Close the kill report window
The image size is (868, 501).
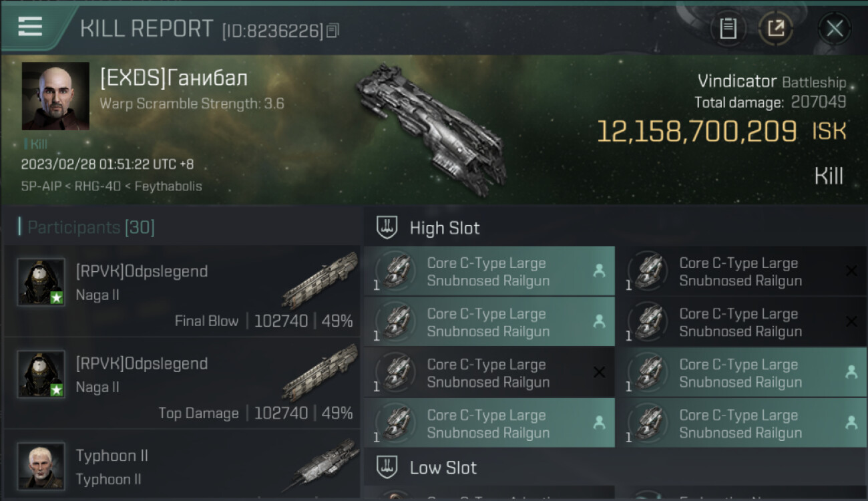tap(835, 29)
